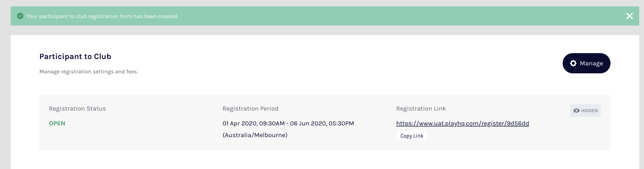Open the playhq register URL link
Screen dimensions: 644x169
point(462,124)
